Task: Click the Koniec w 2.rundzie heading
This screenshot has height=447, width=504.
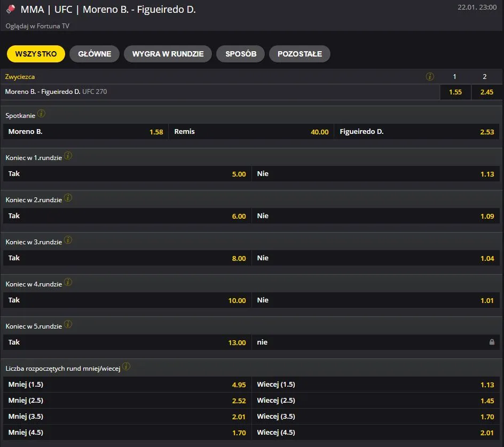Action: click(x=34, y=199)
